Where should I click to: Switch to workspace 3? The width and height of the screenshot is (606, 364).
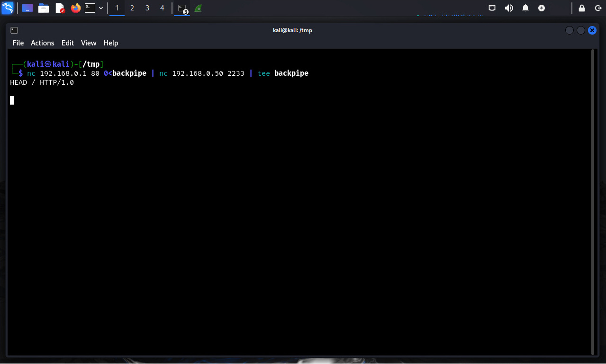(x=147, y=8)
